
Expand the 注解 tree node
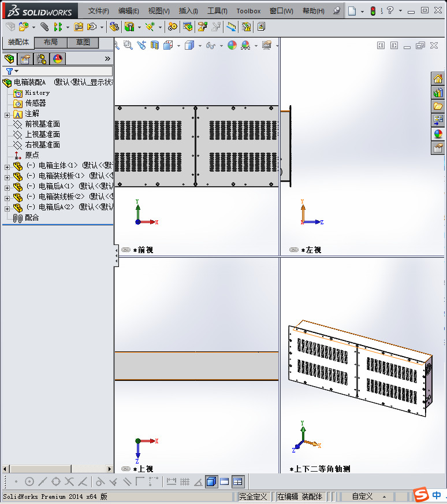point(8,115)
